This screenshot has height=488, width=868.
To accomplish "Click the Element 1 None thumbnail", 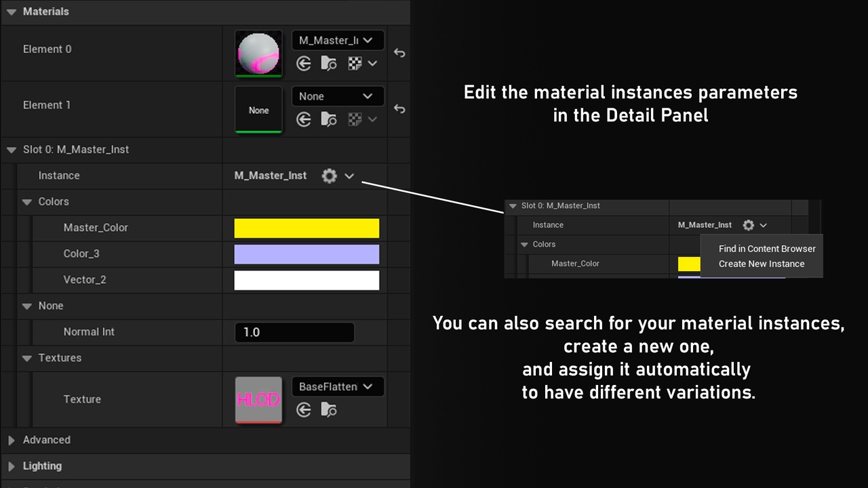I will pos(258,110).
